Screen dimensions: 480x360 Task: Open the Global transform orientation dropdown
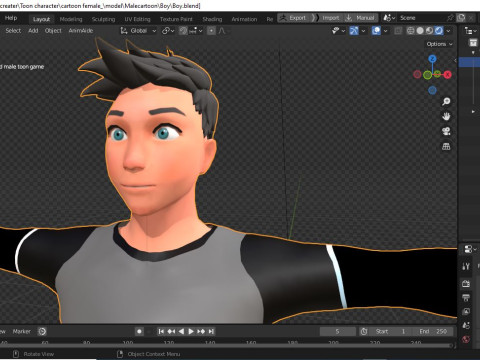coord(138,31)
